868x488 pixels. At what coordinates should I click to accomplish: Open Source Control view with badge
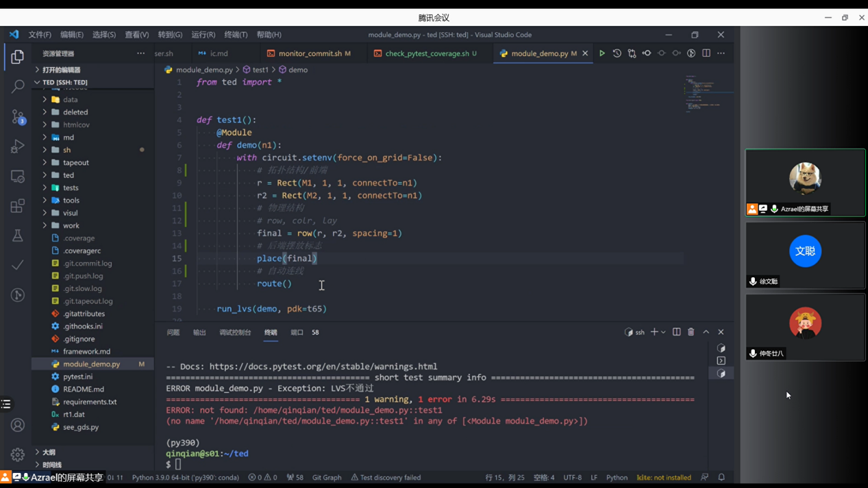point(18,116)
